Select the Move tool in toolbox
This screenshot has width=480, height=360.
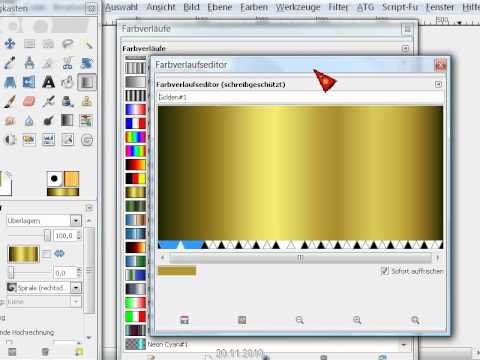[x=10, y=44]
